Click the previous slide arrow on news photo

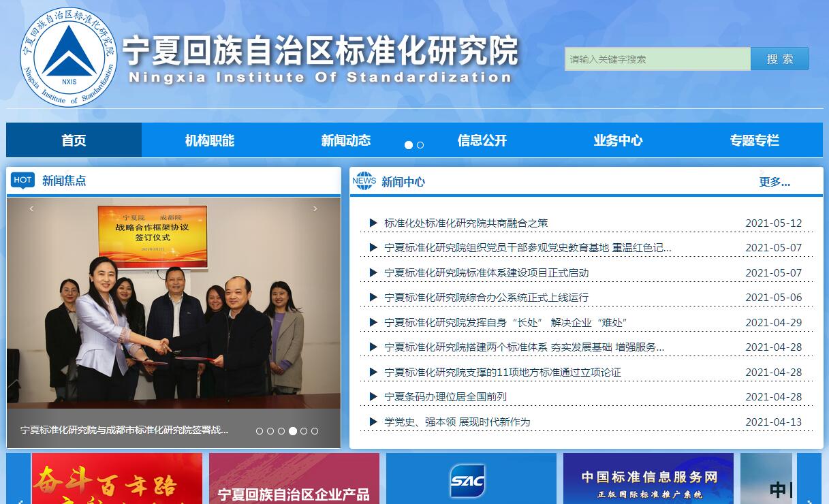click(x=31, y=209)
